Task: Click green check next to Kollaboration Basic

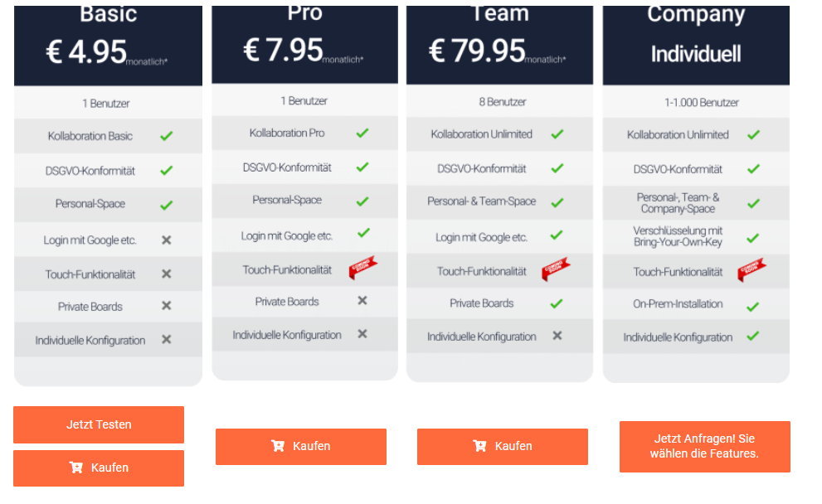Action: [166, 136]
